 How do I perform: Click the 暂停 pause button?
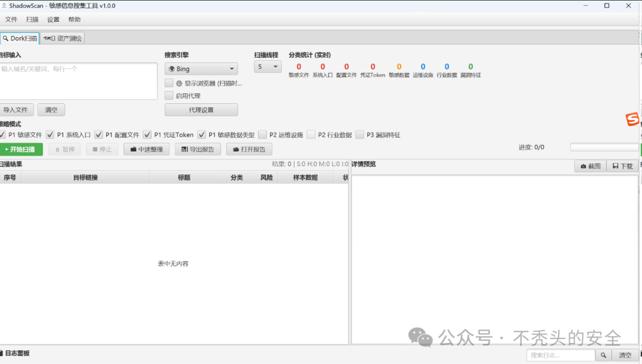click(x=65, y=149)
